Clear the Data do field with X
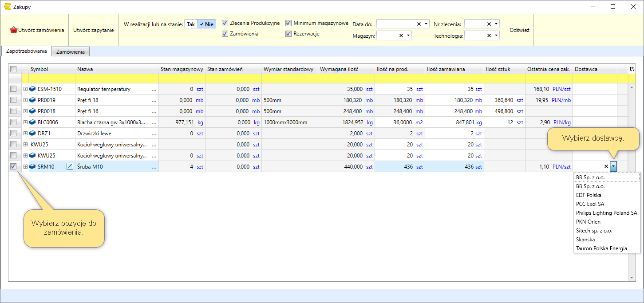 (419, 24)
